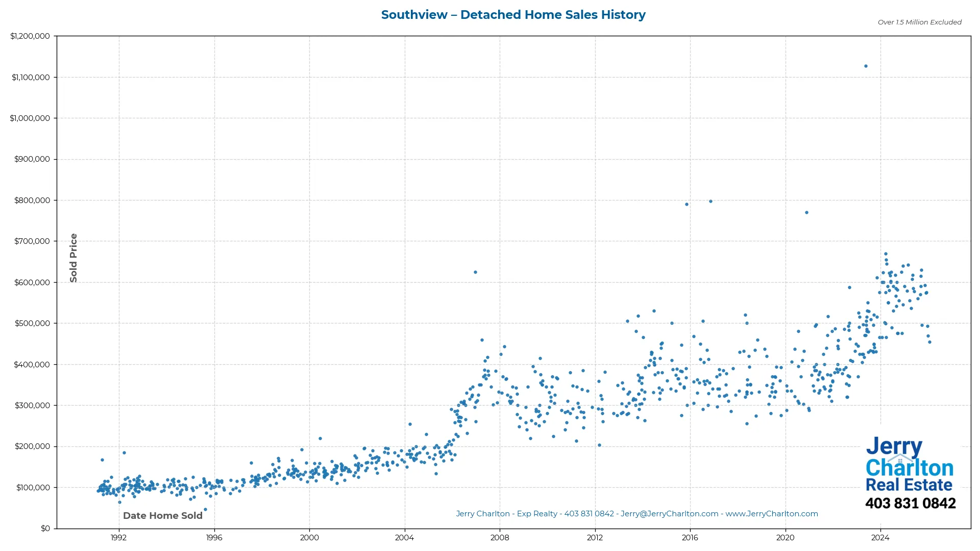Click the 'Exp Realty' footer text
This screenshot has height=551, width=980.
537,514
